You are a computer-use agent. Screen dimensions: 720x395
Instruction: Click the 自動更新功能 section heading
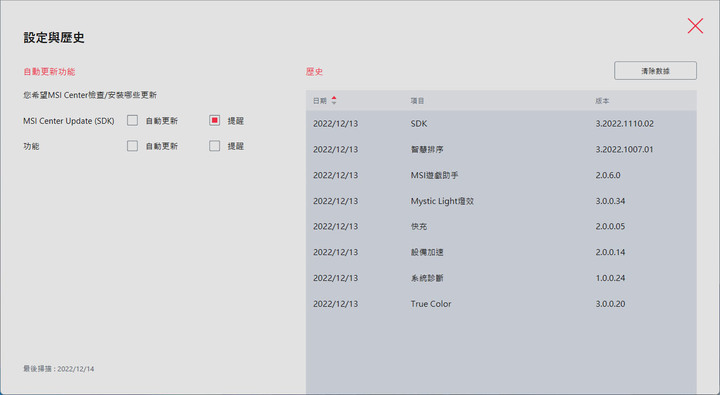(49, 72)
